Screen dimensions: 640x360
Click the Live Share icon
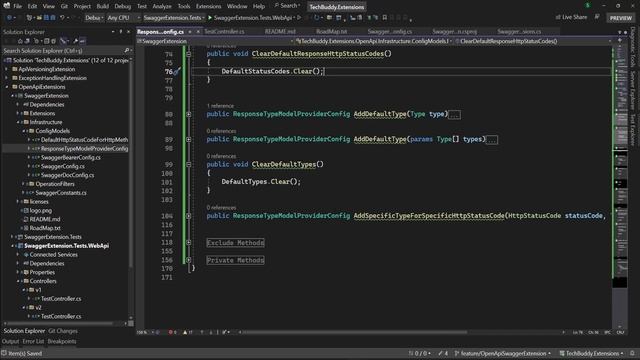click(558, 18)
